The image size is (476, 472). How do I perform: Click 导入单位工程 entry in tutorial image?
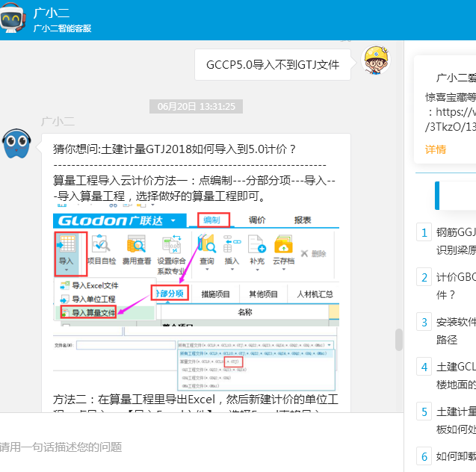click(x=93, y=299)
